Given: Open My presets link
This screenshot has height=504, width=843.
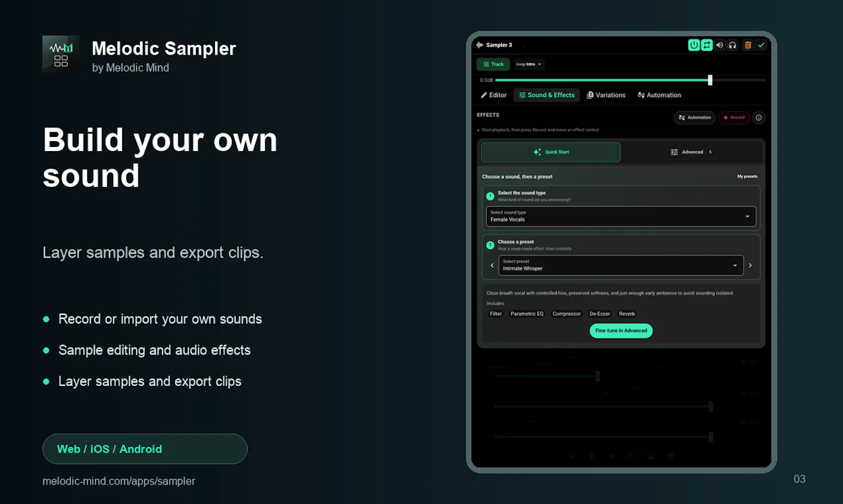Looking at the screenshot, I should (x=747, y=176).
